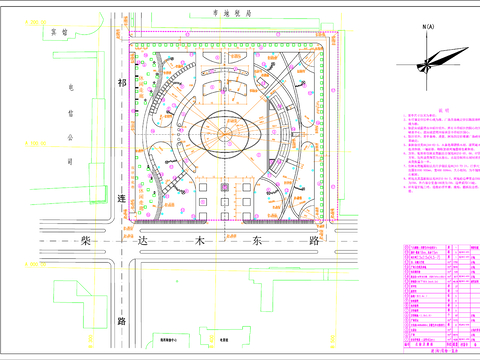Select the 达 character on the road
The height and width of the screenshot is (360, 480).
[143, 240]
